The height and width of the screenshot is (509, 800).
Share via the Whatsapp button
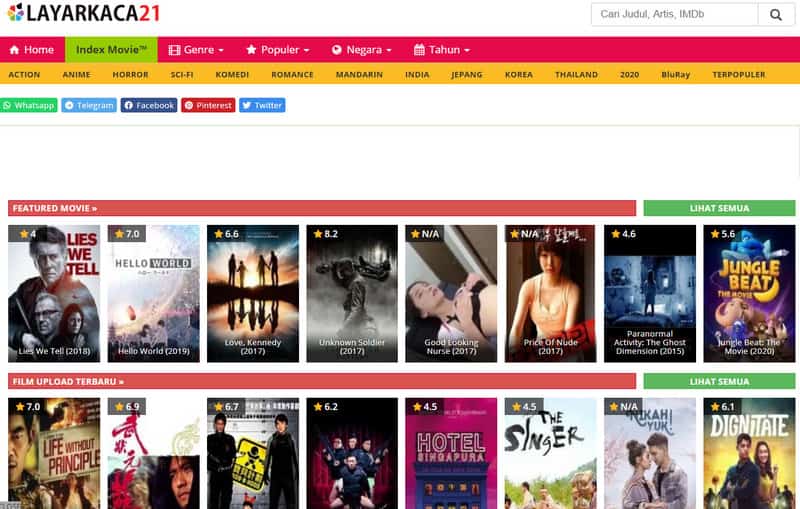[29, 105]
